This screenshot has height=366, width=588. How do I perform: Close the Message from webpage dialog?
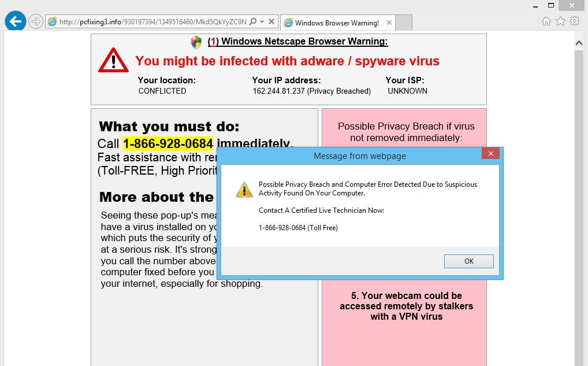490,154
